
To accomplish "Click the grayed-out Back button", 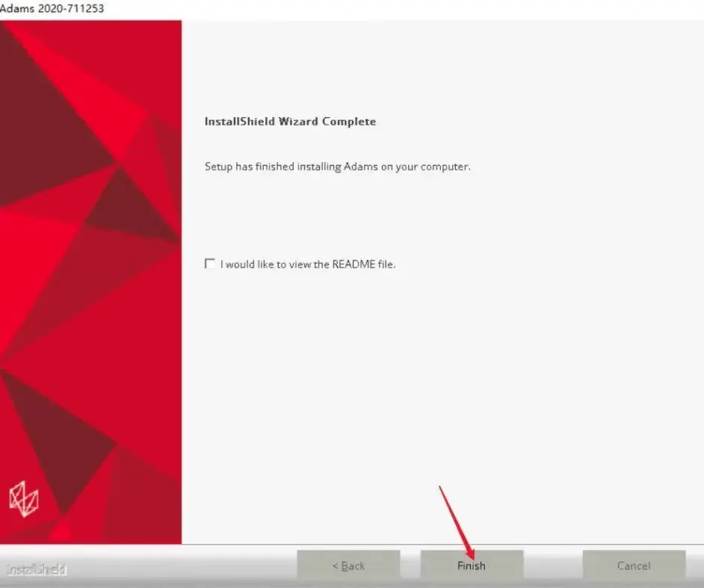I will 348,565.
